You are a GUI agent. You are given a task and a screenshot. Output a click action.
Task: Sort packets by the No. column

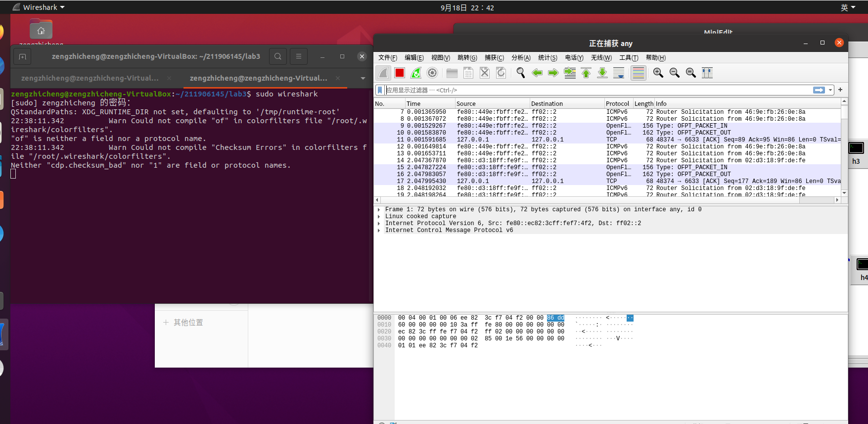pos(389,103)
